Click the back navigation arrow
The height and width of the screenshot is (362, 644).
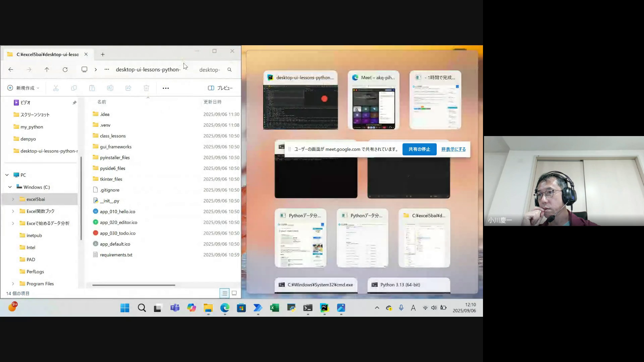[11, 70]
